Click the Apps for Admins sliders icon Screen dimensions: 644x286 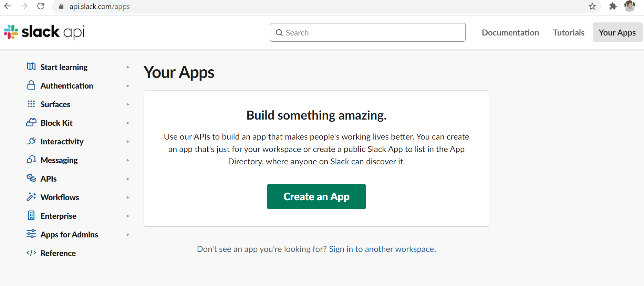(31, 234)
